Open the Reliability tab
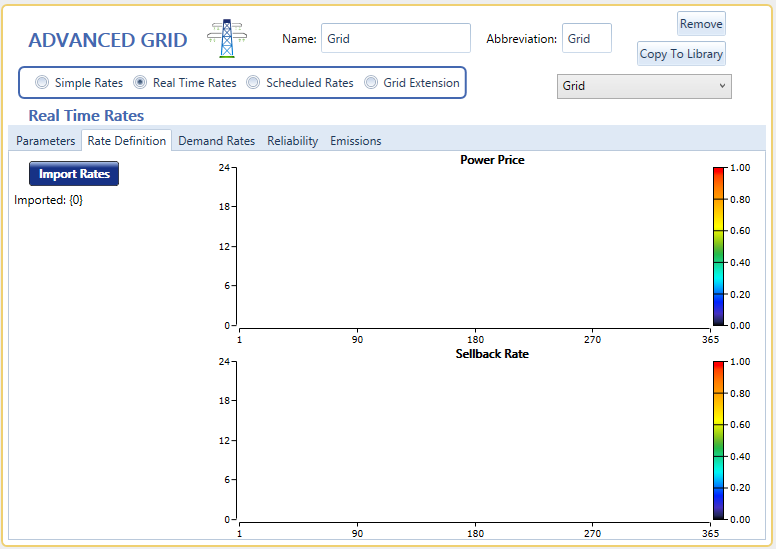This screenshot has width=776, height=549. pyautogui.click(x=292, y=141)
